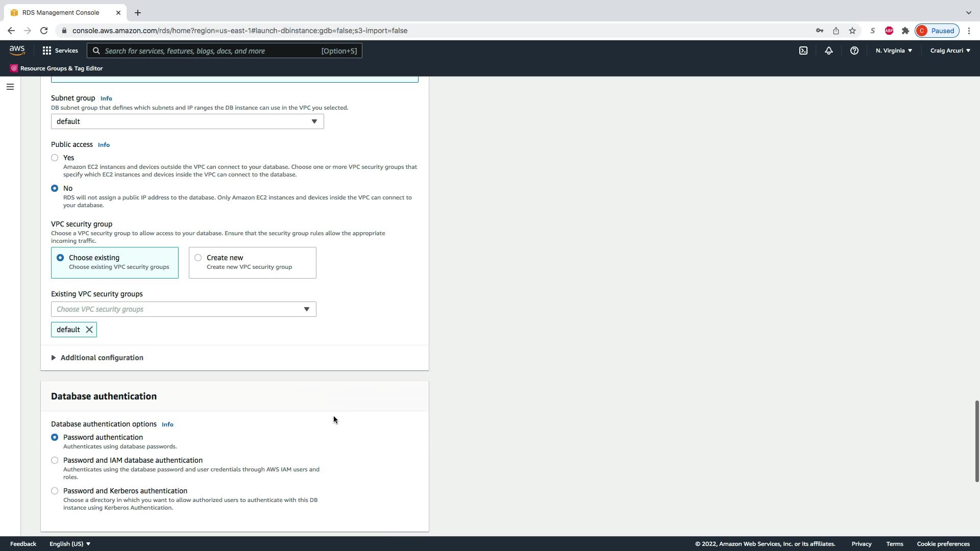Image resolution: width=980 pixels, height=551 pixels.
Task: Open the Subnet group dropdown
Action: coord(187,121)
